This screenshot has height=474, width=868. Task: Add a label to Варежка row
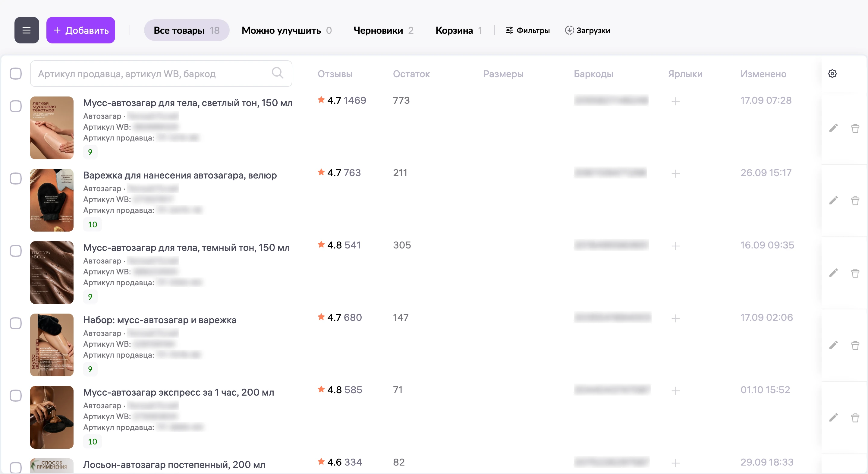(676, 174)
